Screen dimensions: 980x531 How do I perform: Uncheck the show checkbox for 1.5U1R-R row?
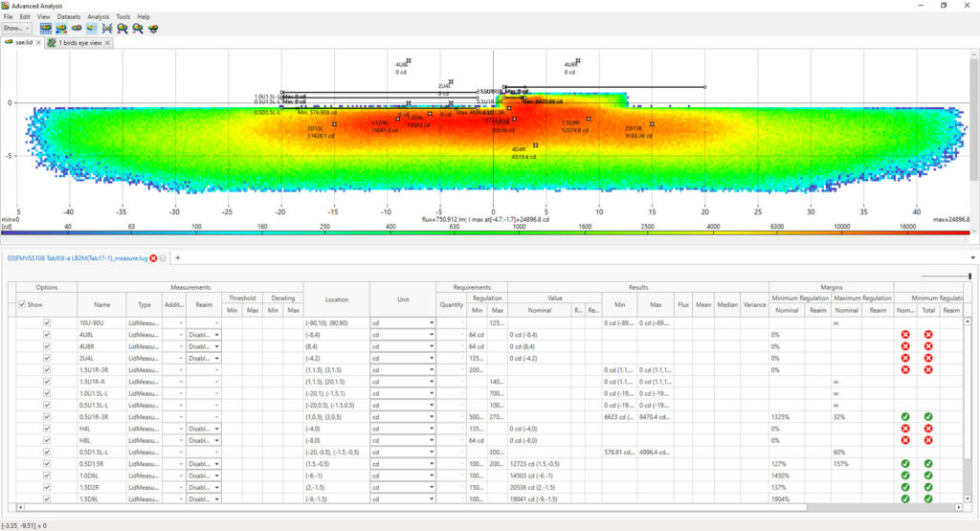47,382
